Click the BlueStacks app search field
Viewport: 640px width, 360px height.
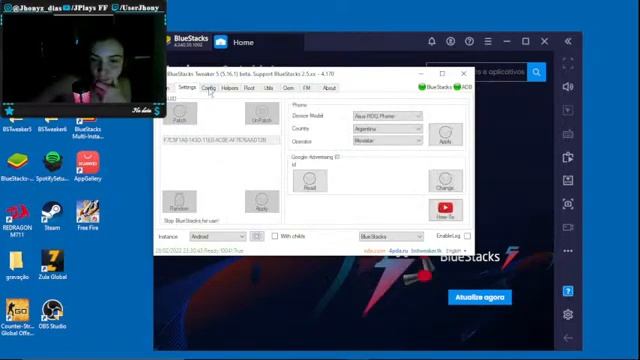pyautogui.click(x=476, y=72)
